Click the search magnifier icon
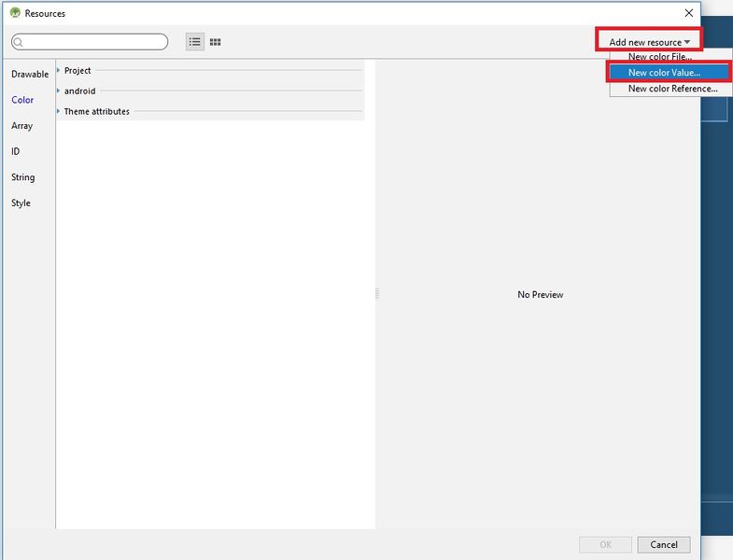The height and width of the screenshot is (560, 733). pos(19,43)
